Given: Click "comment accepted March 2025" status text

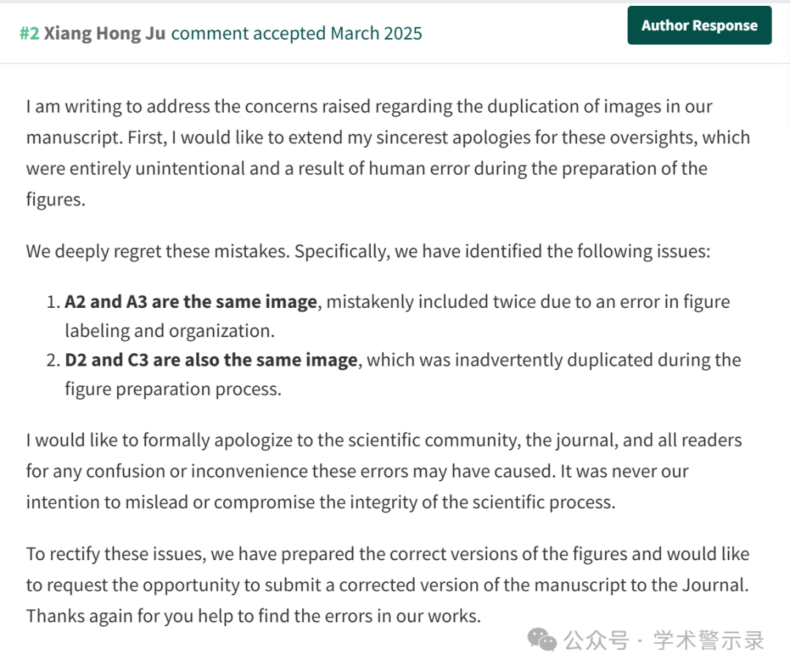Looking at the screenshot, I should 296,33.
